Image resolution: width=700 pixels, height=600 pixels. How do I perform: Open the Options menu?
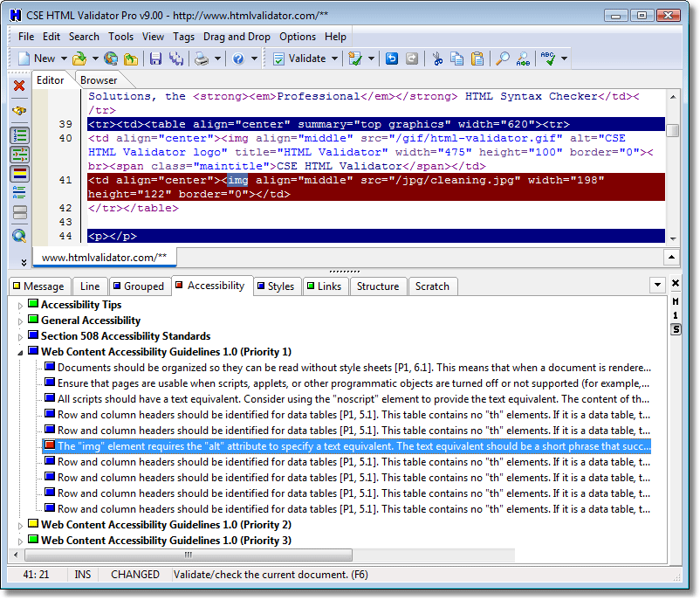pos(298,37)
